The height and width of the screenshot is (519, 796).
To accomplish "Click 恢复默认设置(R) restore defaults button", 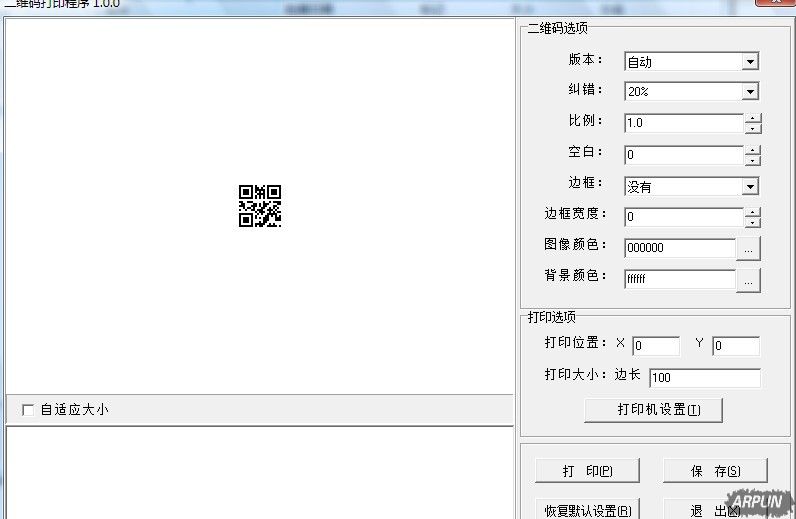I will [587, 509].
